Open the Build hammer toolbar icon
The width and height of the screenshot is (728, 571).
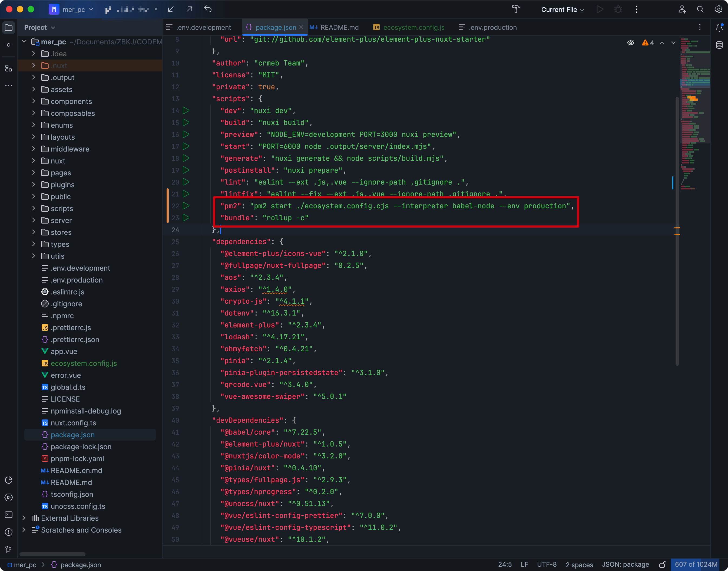[516, 9]
